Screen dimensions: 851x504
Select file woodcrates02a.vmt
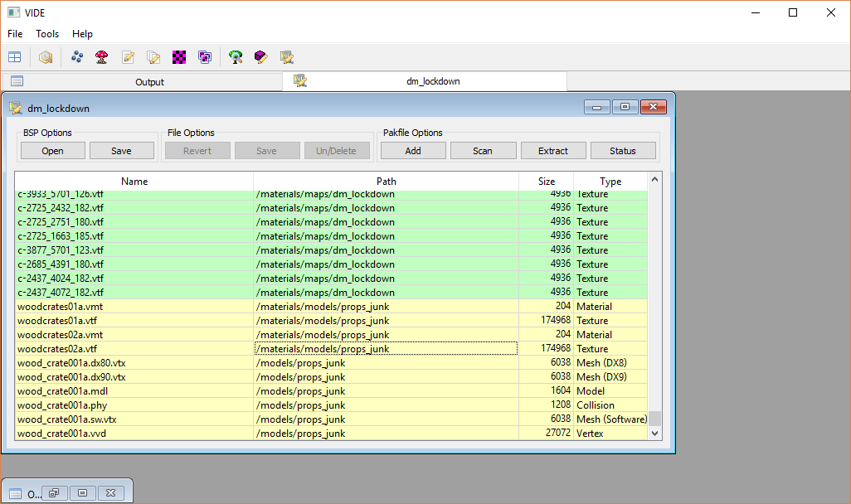click(x=331, y=335)
